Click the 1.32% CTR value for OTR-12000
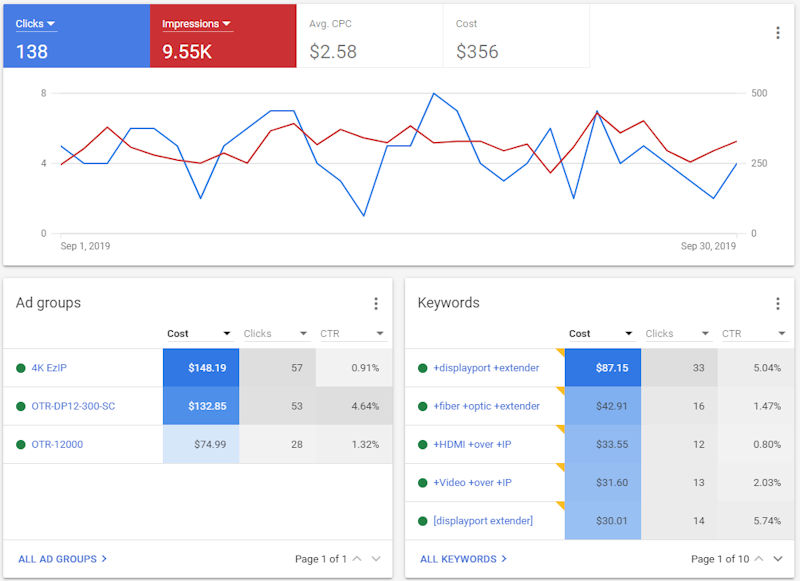This screenshot has width=800, height=581. point(365,444)
